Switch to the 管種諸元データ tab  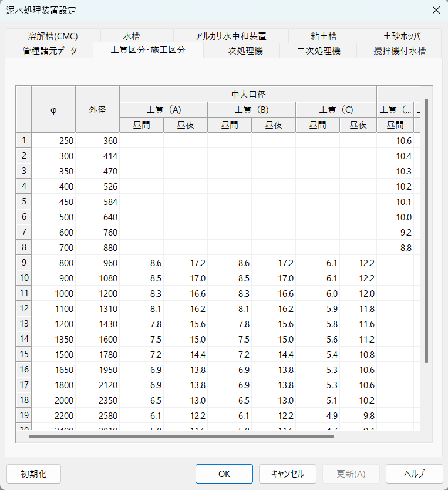click(50, 51)
